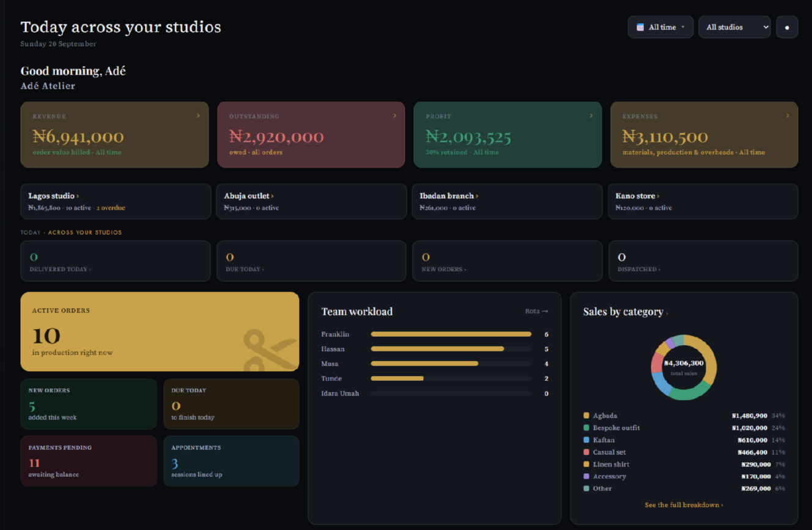Open the All time date range dropdown
Viewport: 812px width, 530px height.
660,28
